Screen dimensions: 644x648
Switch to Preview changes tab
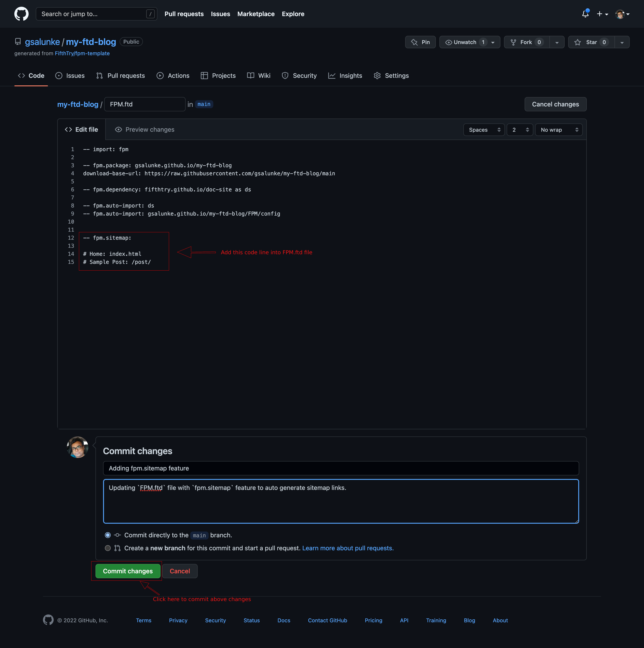[x=144, y=129]
